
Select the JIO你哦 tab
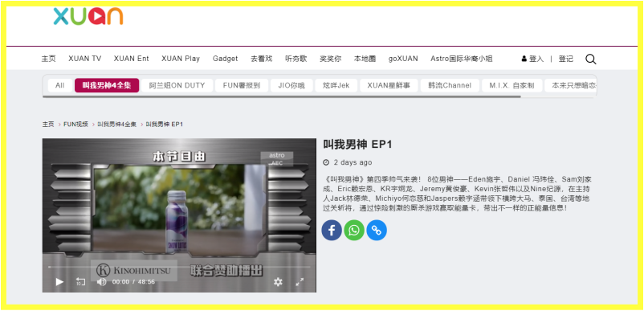(291, 85)
